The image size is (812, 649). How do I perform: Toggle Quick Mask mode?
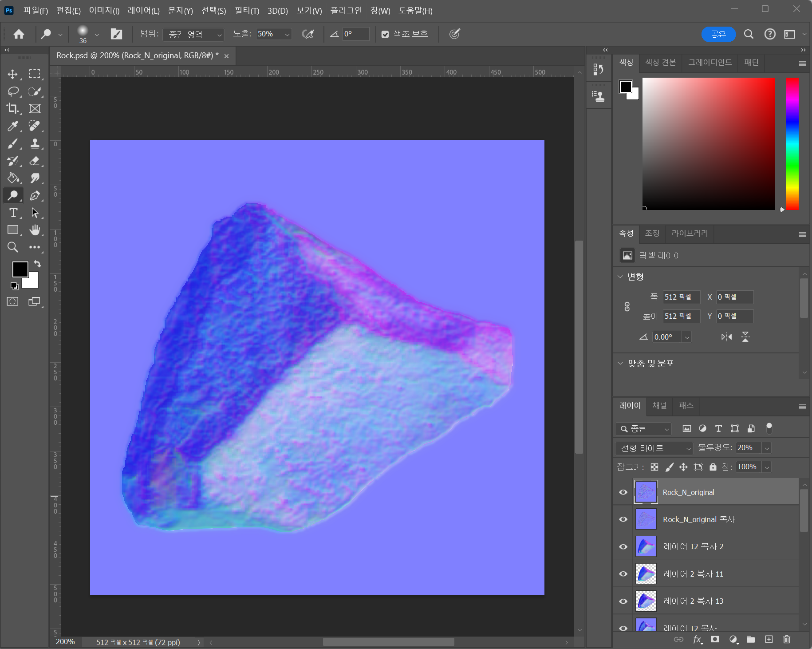tap(13, 302)
